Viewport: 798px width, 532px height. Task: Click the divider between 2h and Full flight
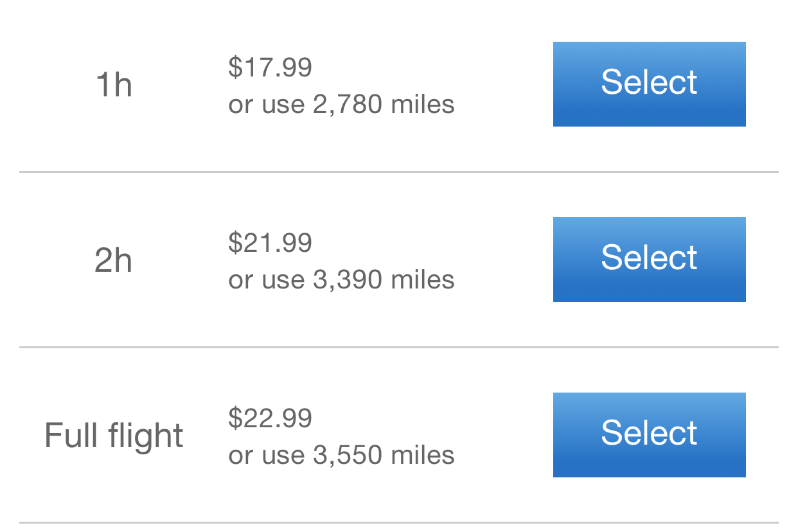(x=398, y=347)
